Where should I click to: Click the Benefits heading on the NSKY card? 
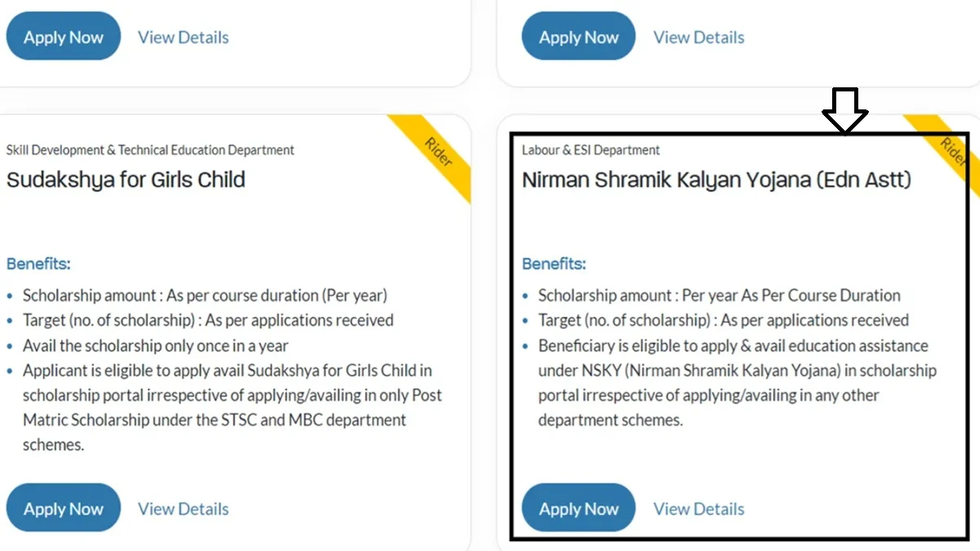(554, 264)
